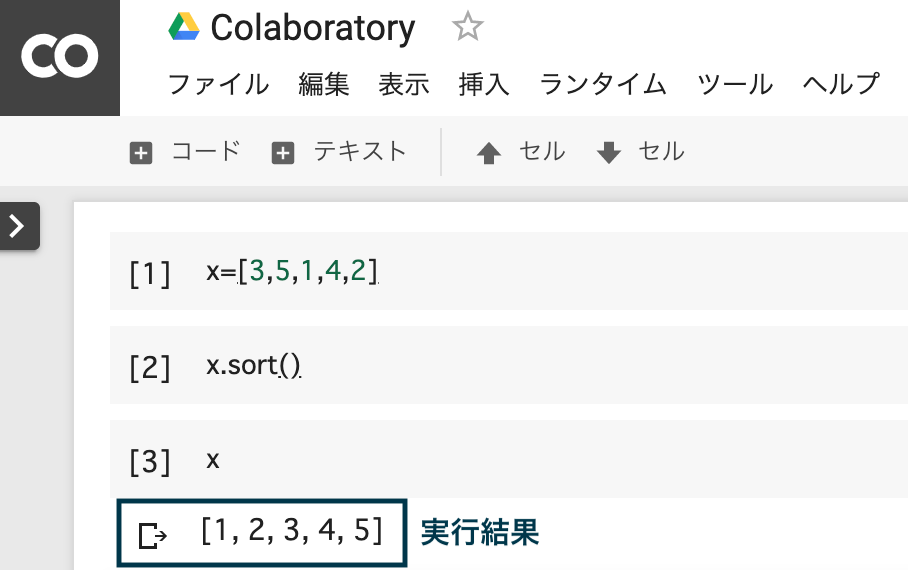Screen dimensions: 908x570
Task: Open the ランタイム menu
Action: 603,84
